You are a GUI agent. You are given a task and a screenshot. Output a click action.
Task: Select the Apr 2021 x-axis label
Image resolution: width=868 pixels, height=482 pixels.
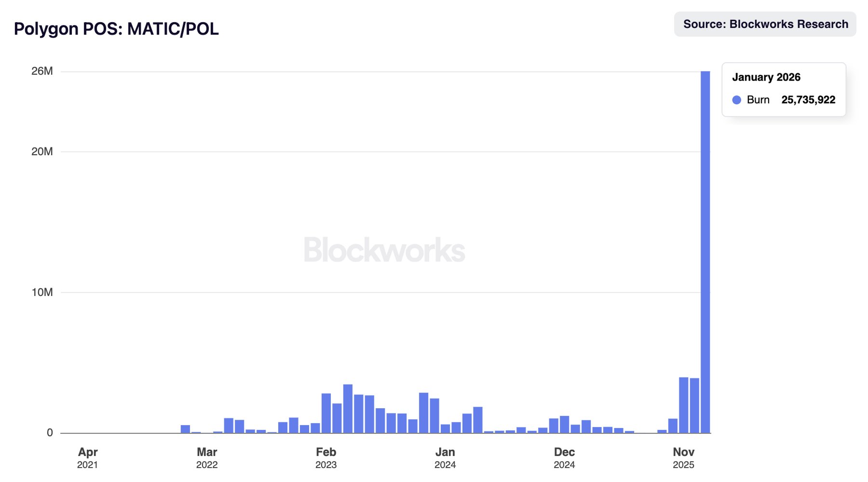click(x=88, y=457)
